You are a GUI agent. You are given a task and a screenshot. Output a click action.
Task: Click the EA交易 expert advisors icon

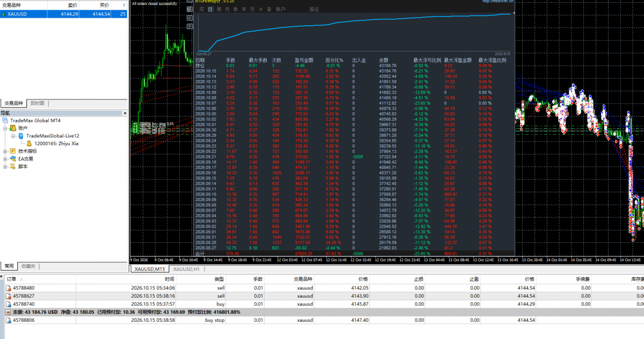[13, 159]
